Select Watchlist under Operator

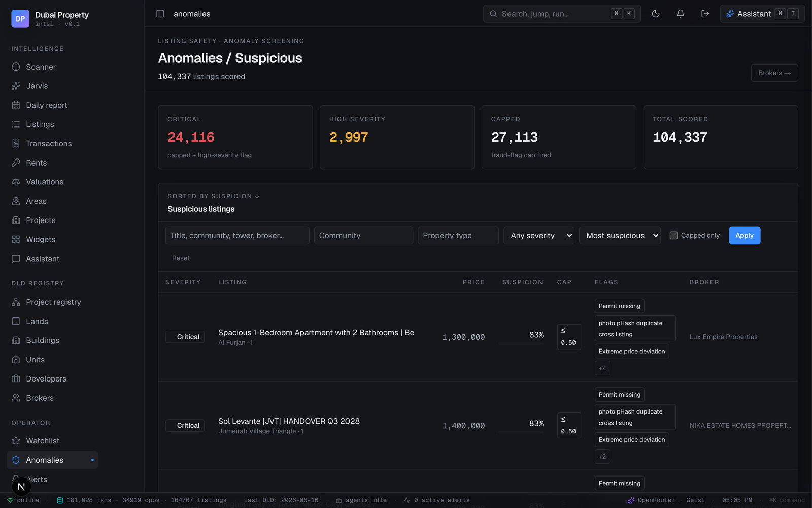53,441
